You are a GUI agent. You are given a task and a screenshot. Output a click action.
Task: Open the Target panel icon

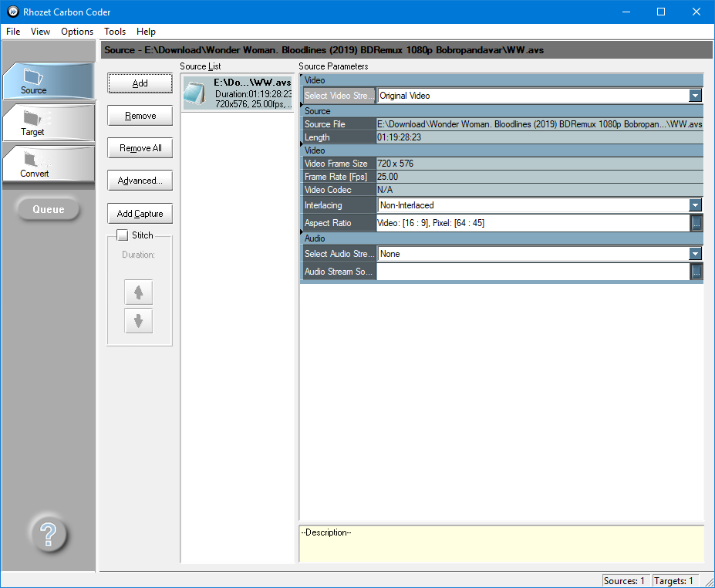32,118
